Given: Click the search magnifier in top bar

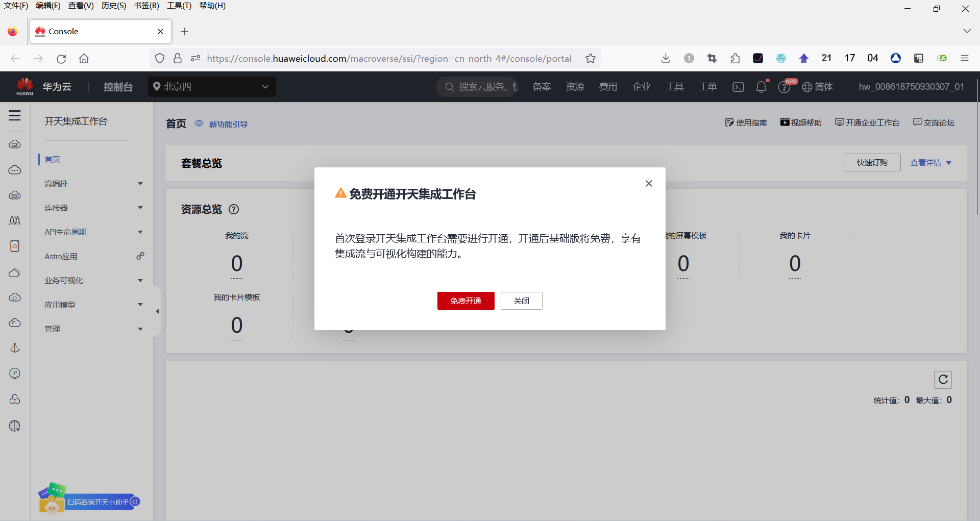Looking at the screenshot, I should 449,87.
